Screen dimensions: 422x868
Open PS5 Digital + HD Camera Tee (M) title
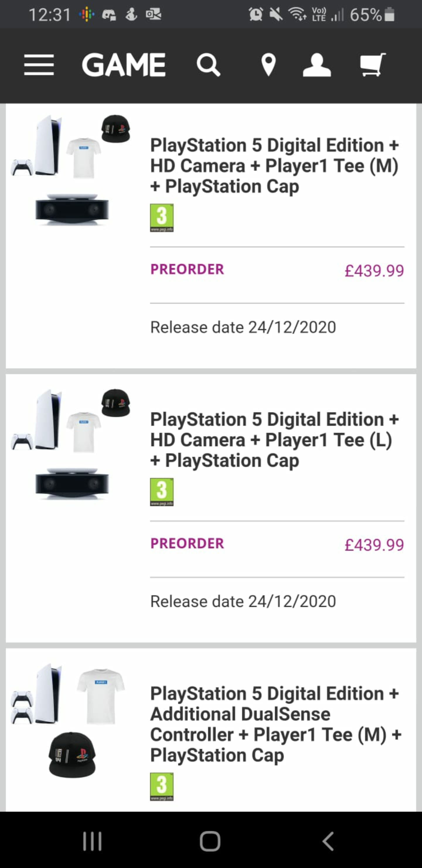(274, 166)
